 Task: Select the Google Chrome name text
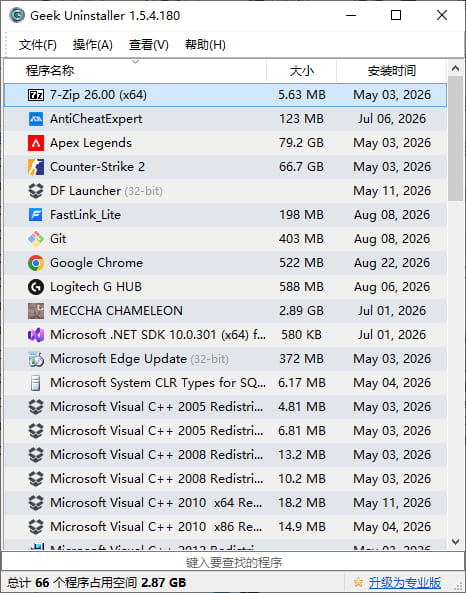pyautogui.click(x=96, y=263)
